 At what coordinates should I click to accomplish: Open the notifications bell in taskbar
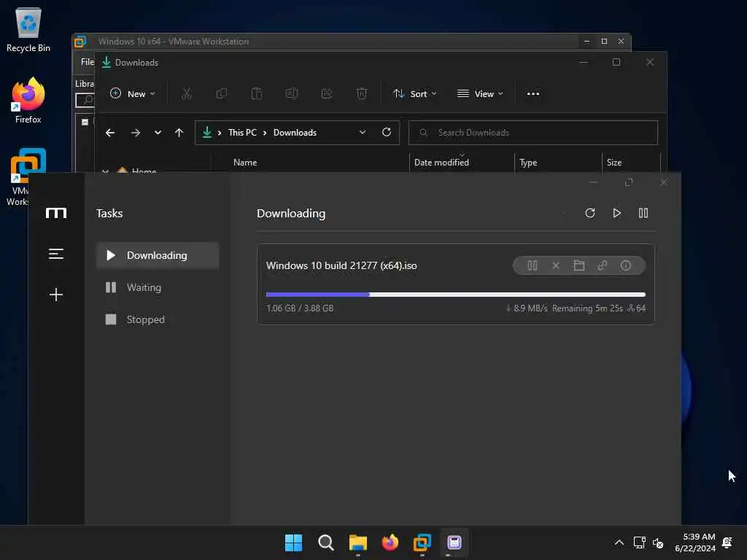727,542
